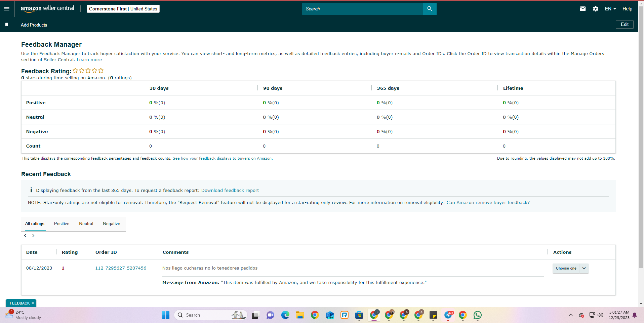Click the 'Comments' column header
This screenshot has width=644, height=323.
pos(175,252)
